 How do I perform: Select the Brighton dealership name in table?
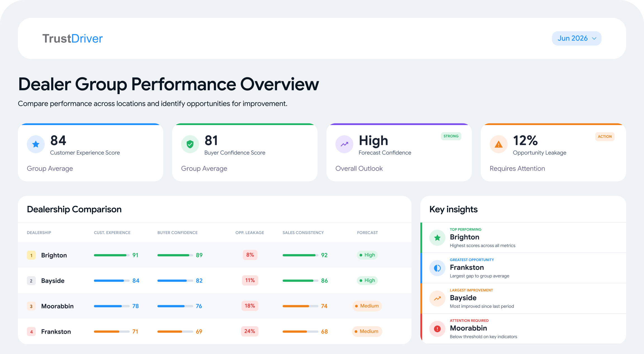(54, 255)
